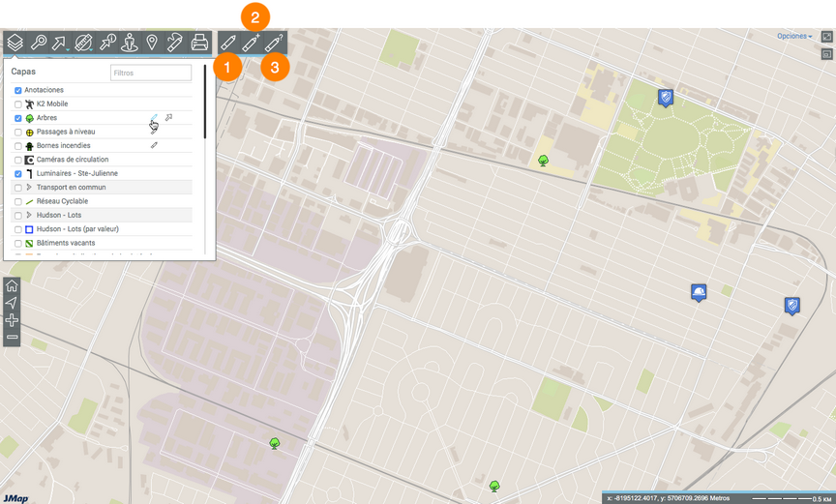The width and height of the screenshot is (836, 504).
Task: Click the edit pencil on Arbres row
Action: click(154, 117)
